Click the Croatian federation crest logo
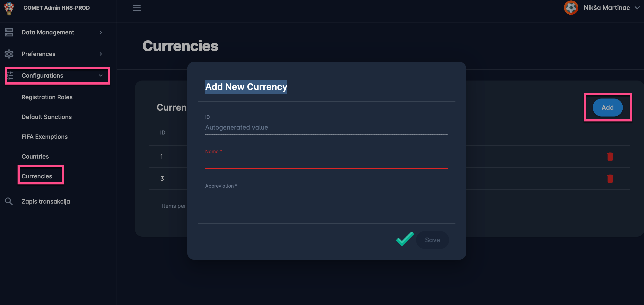644x305 pixels. pos(9,8)
